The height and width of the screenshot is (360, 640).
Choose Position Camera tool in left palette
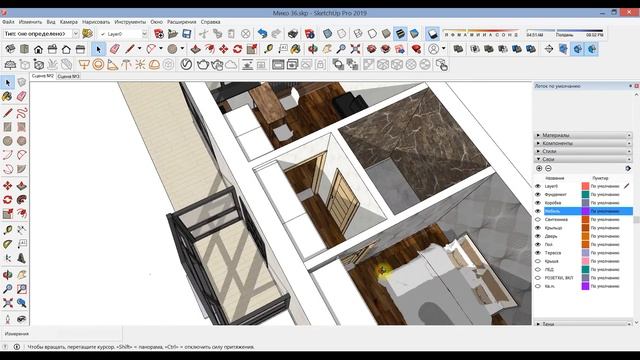(8, 318)
